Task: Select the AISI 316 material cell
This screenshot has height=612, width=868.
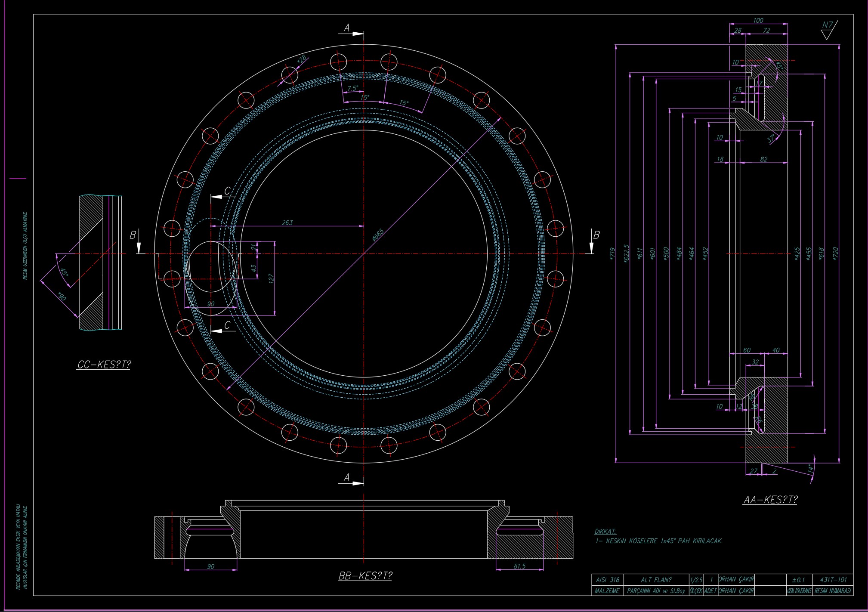Action: (x=607, y=580)
